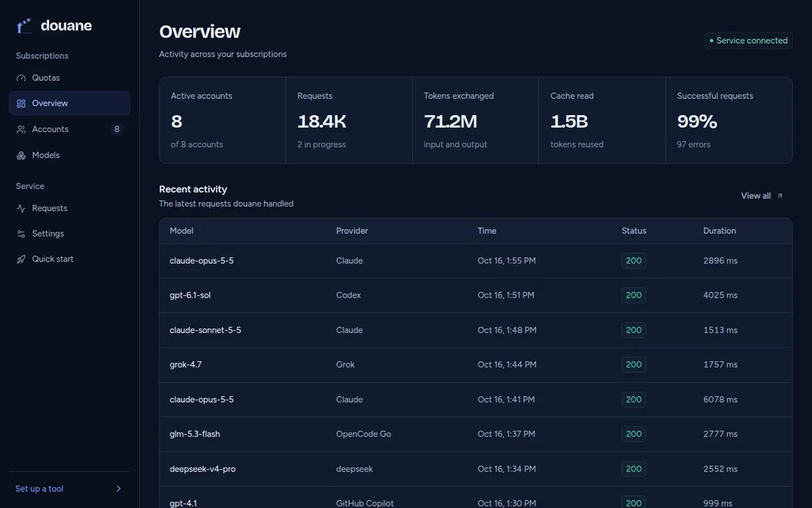Click the Time column header
This screenshot has width=812, height=508.
487,231
